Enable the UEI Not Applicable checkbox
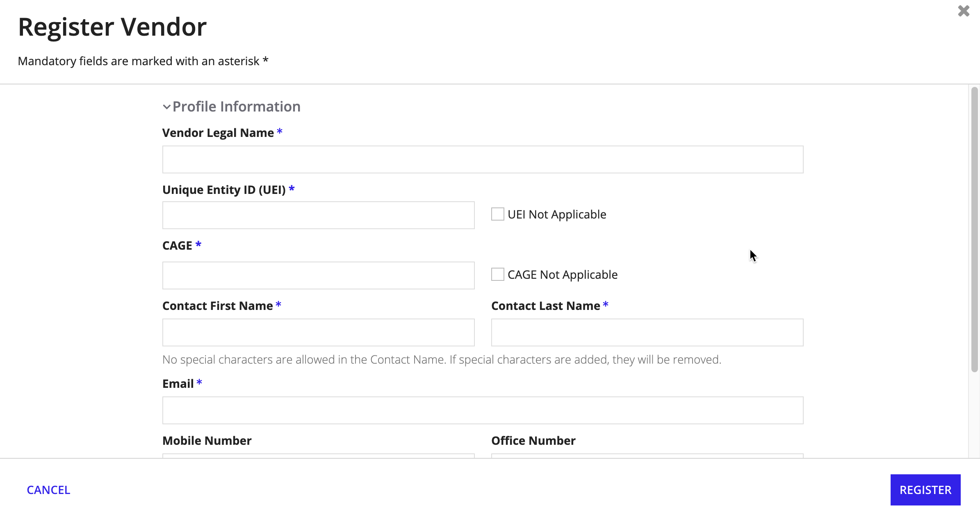The image size is (980, 519). (497, 214)
